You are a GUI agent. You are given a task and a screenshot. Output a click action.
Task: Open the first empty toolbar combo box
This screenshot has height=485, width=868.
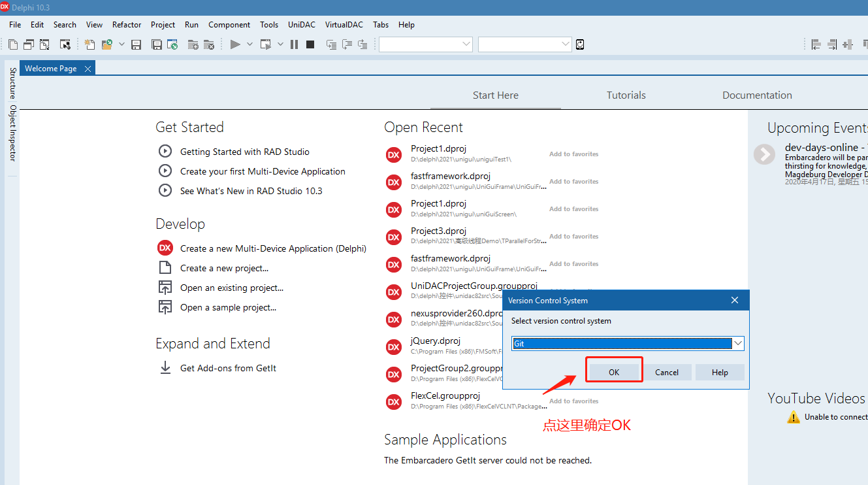click(426, 44)
